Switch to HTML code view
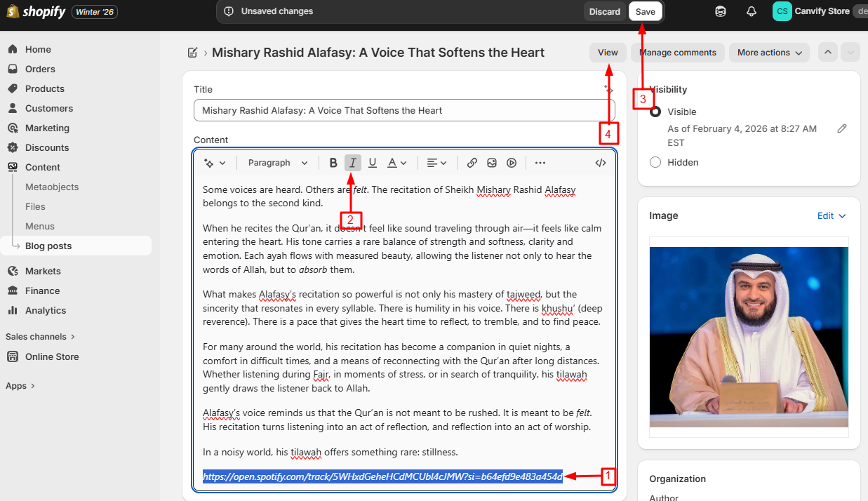This screenshot has height=501, width=868. (601, 163)
